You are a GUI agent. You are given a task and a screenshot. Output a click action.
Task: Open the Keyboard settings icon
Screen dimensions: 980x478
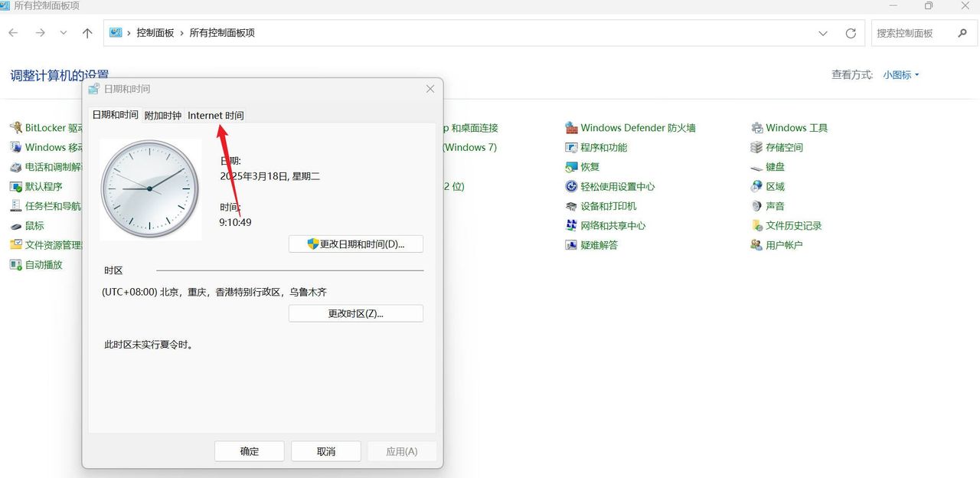(757, 167)
